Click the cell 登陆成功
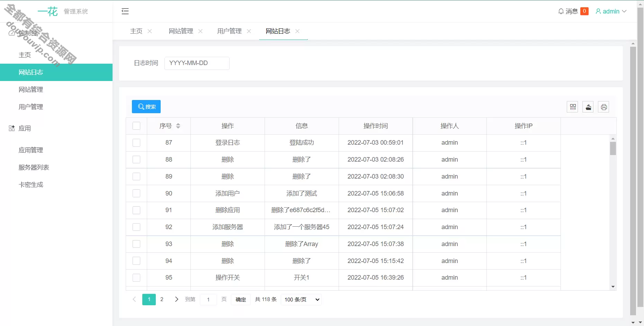This screenshot has height=326, width=644. coord(302,143)
